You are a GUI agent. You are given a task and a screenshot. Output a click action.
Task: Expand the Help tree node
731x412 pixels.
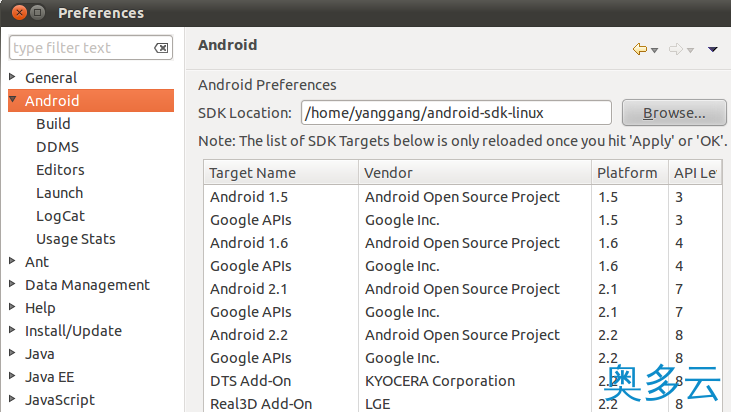tap(13, 307)
